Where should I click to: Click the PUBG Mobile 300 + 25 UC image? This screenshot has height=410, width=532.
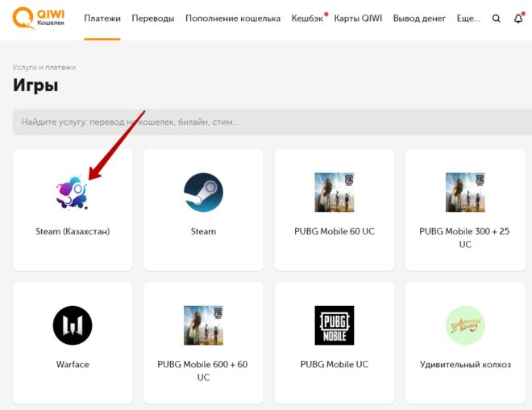pos(465,193)
